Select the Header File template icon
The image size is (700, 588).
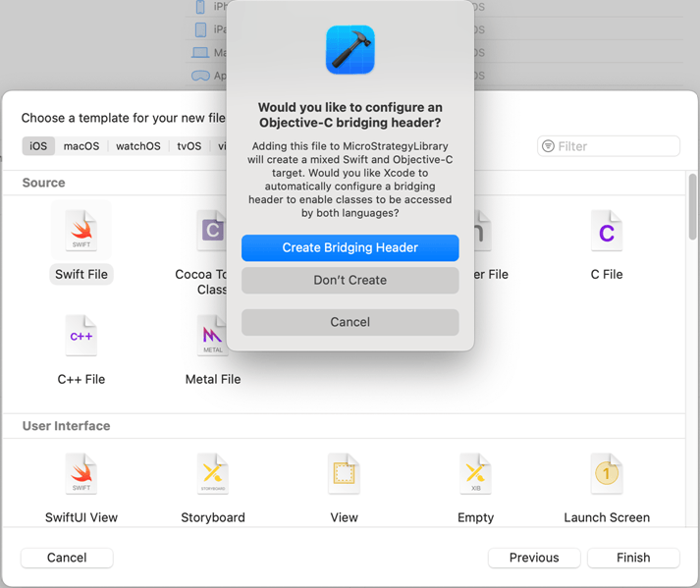coord(483,231)
